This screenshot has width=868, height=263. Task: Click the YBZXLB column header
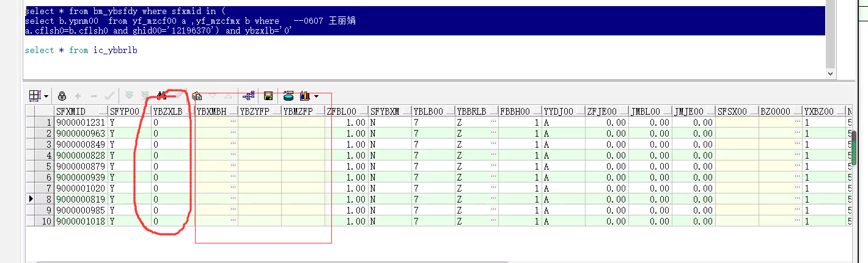[173, 111]
